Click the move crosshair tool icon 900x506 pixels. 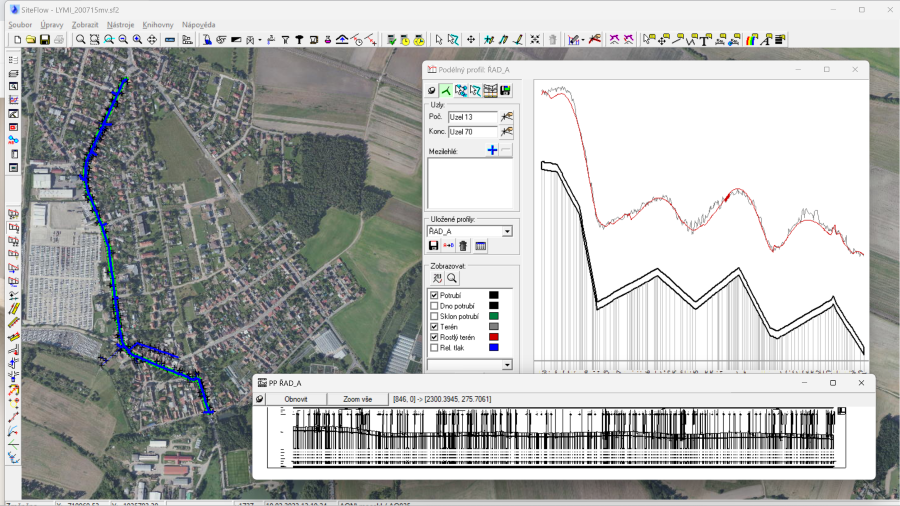click(x=471, y=40)
